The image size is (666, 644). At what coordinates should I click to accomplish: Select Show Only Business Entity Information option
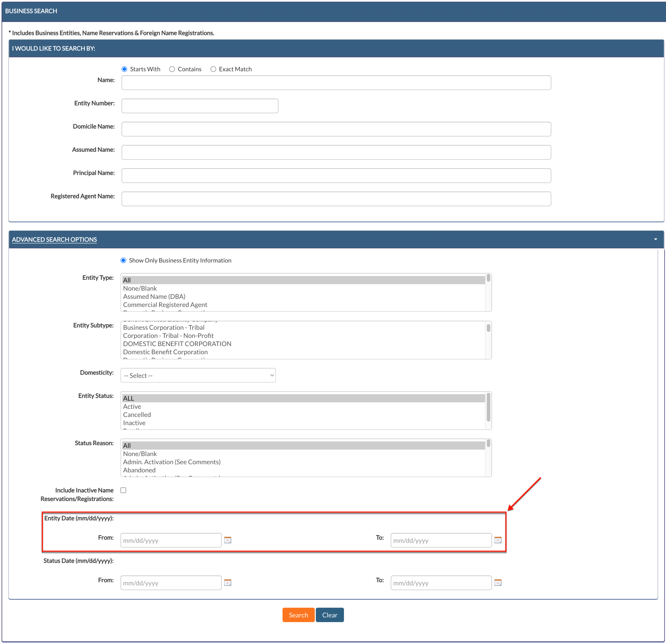(123, 261)
